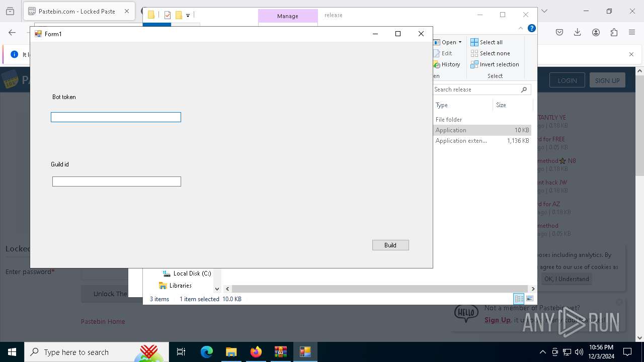Open File Explorer from taskbar
This screenshot has height=362, width=644.
(231, 352)
